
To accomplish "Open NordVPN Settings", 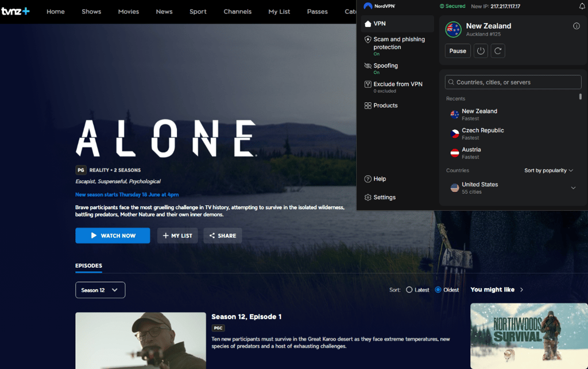I will 380,197.
